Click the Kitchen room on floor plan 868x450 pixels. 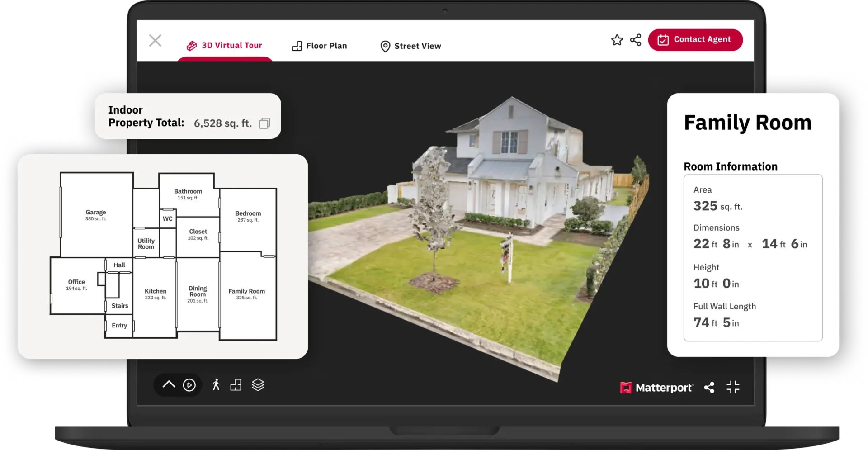(155, 294)
